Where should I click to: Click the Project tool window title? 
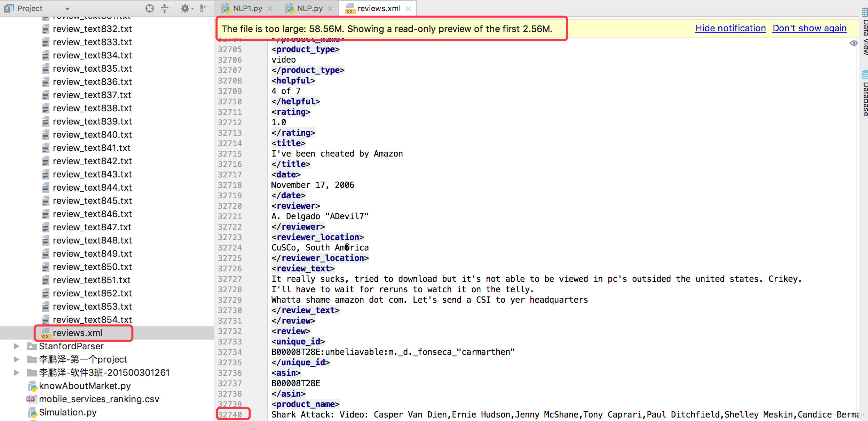(x=30, y=8)
